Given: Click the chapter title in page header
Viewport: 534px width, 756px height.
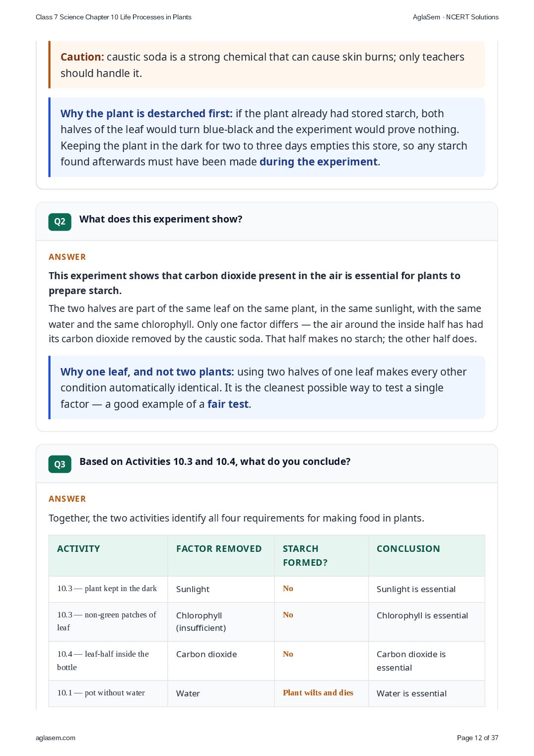Looking at the screenshot, I should tap(114, 17).
